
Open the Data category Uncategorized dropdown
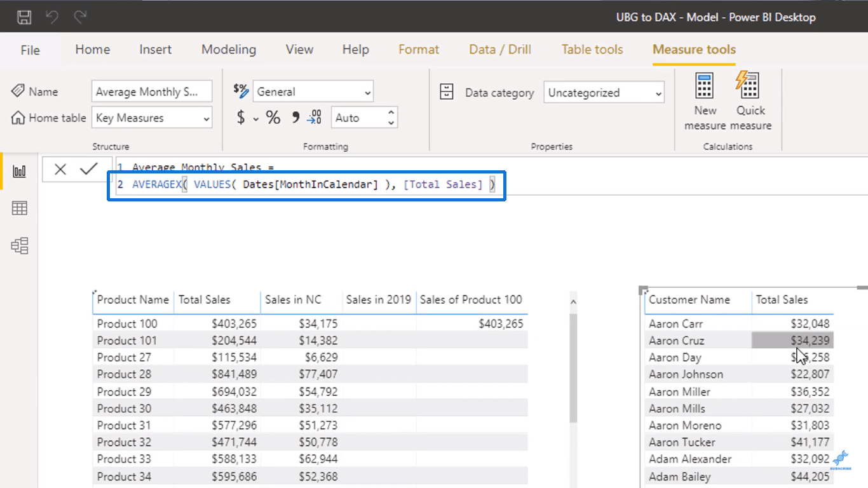click(x=604, y=93)
